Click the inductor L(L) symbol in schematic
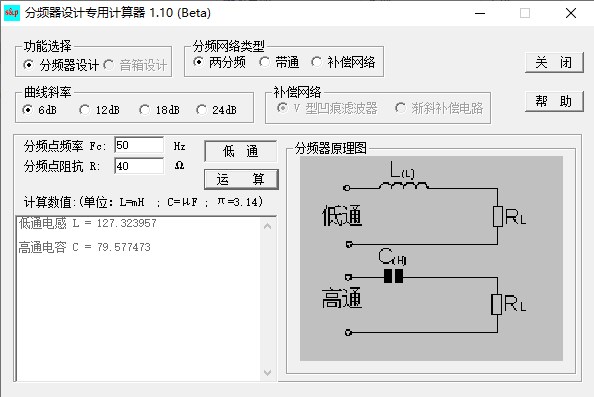The height and width of the screenshot is (397, 594). [403, 185]
